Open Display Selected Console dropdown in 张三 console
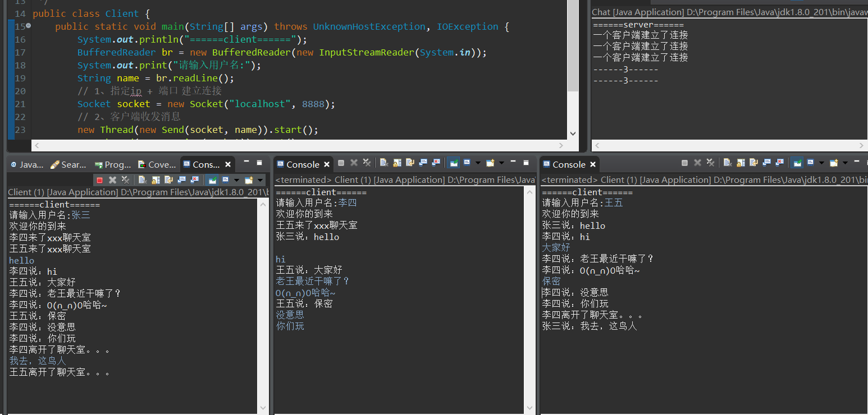Viewport: 868px width, 415px height. click(x=236, y=180)
